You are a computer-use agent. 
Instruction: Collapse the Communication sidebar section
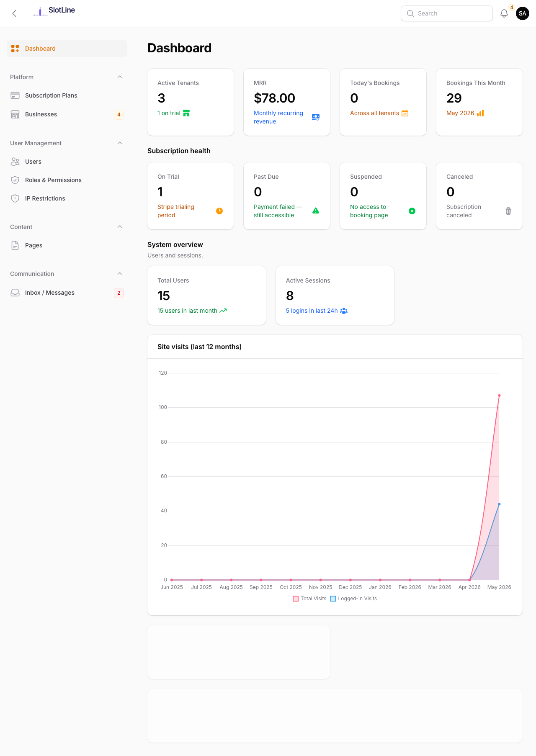click(120, 274)
